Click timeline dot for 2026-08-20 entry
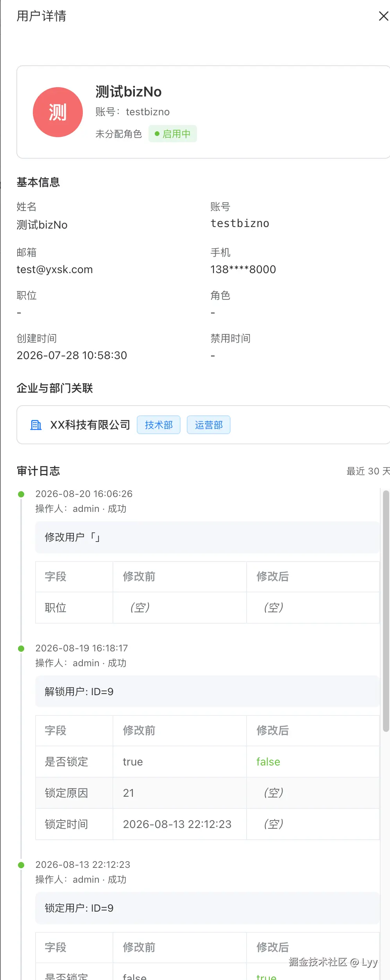The image size is (390, 980). [21, 494]
